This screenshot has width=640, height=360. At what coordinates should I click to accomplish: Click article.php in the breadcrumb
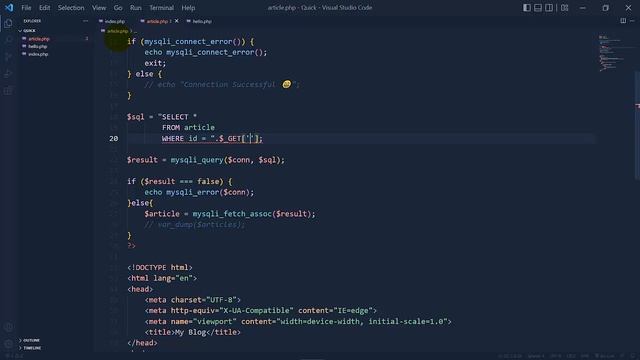(x=118, y=31)
